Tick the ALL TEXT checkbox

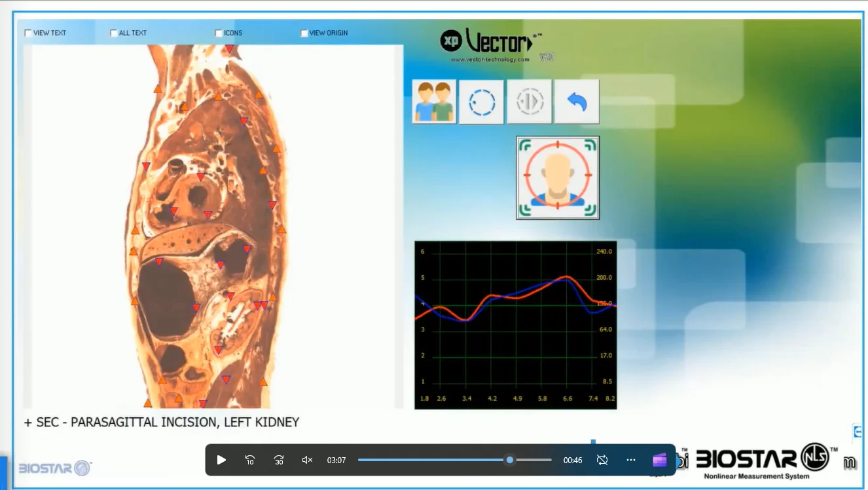coord(114,33)
